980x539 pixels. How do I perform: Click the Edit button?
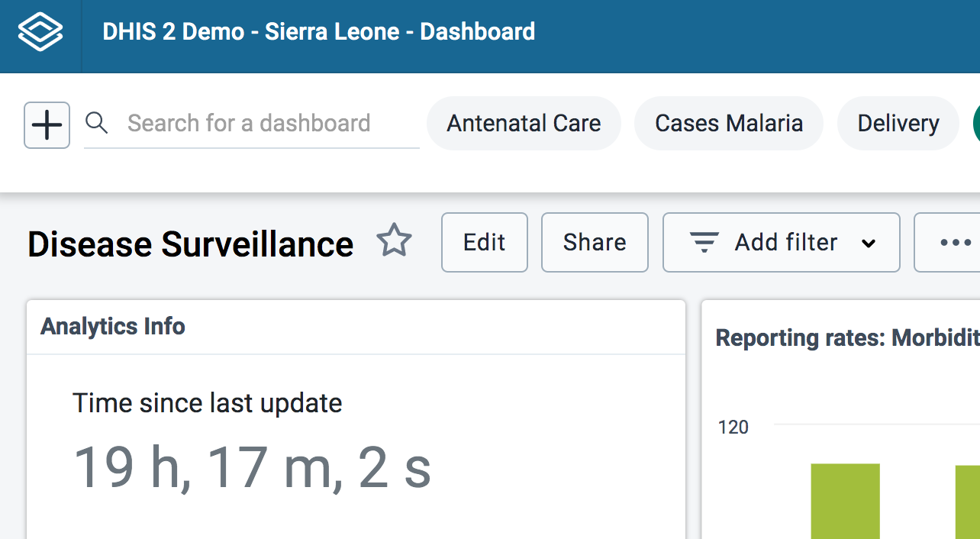[484, 243]
